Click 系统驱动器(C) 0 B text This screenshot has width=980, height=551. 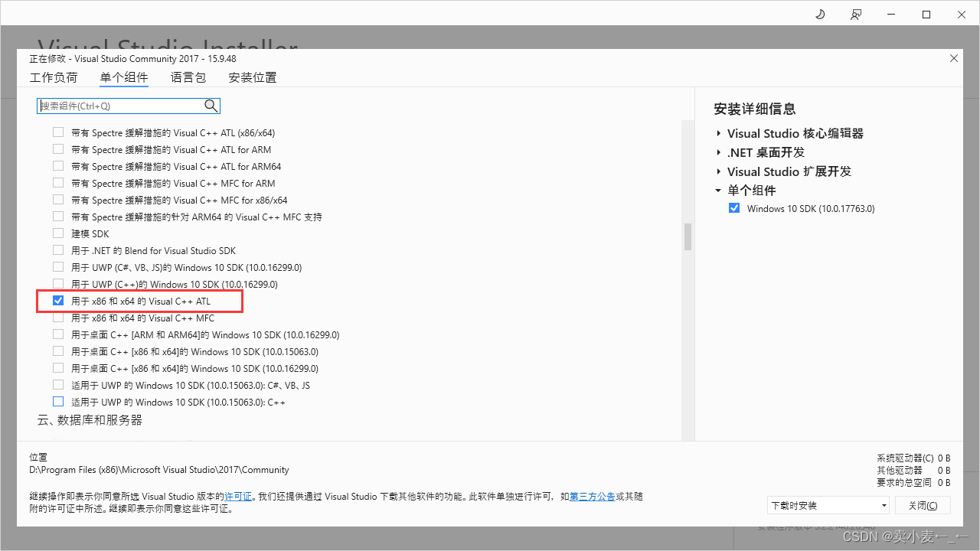click(x=913, y=458)
